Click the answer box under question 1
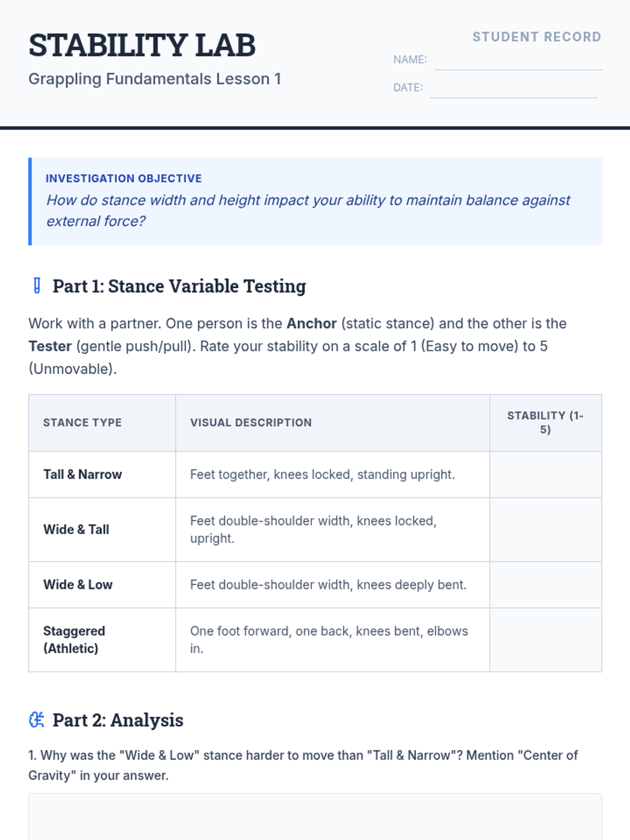This screenshot has height=840, width=630. [x=315, y=817]
